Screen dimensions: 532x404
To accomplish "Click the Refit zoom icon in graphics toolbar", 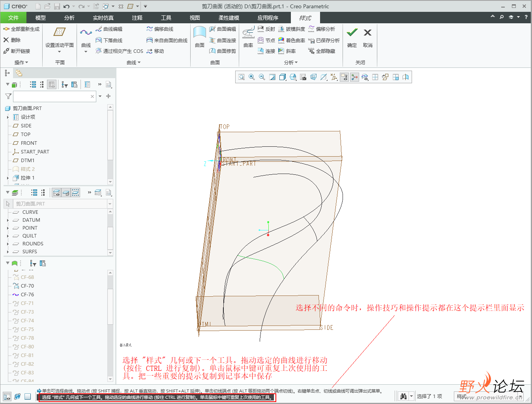I will (242, 77).
